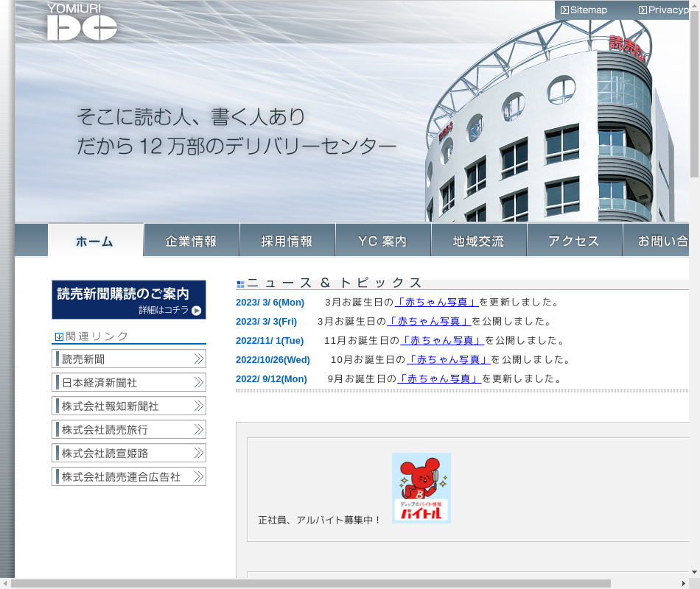
Task: Click the chevron arrow on 株式会社読売旅行 row
Action: tap(199, 430)
